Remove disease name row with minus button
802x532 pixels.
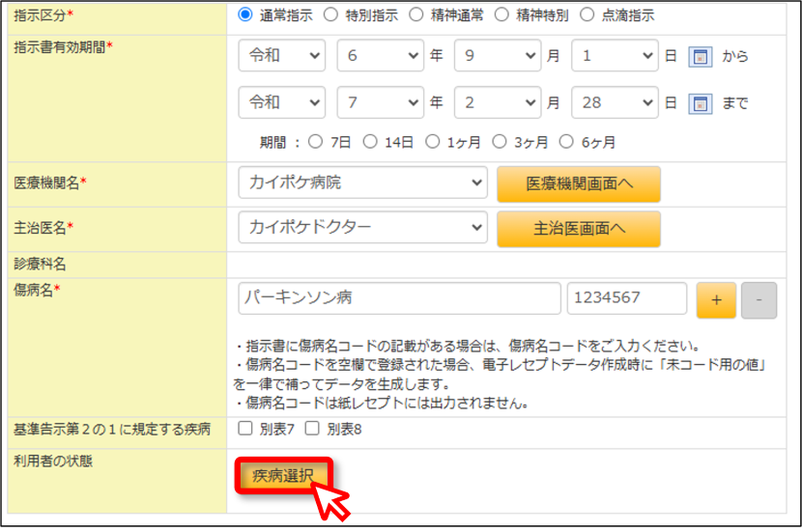pos(759,300)
